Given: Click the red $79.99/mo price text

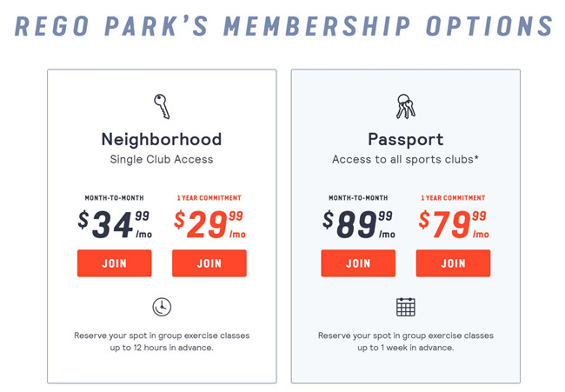Looking at the screenshot, I should (454, 224).
